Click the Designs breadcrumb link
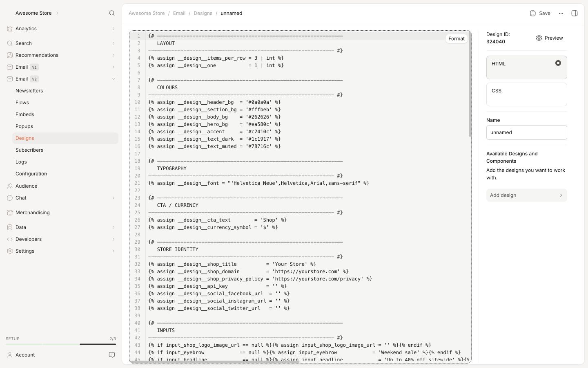 tap(203, 13)
